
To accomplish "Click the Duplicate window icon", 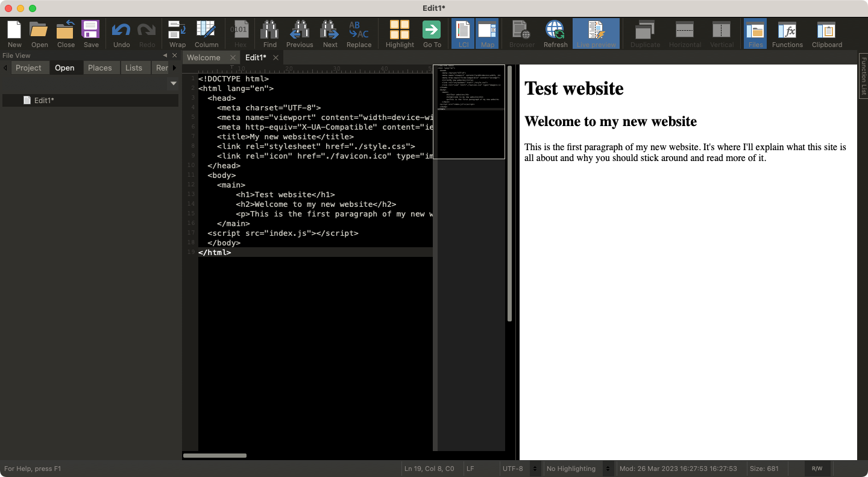I will (645, 34).
